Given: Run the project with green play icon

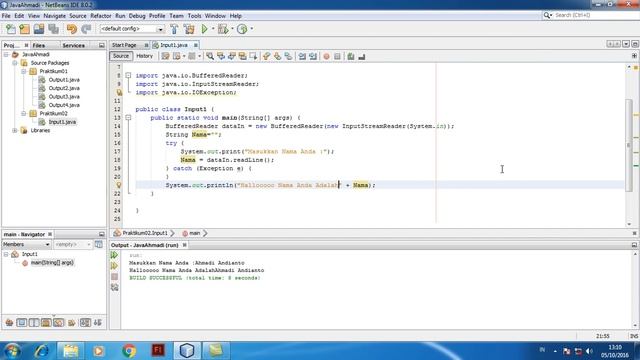Looking at the screenshot, I should tap(204, 29).
